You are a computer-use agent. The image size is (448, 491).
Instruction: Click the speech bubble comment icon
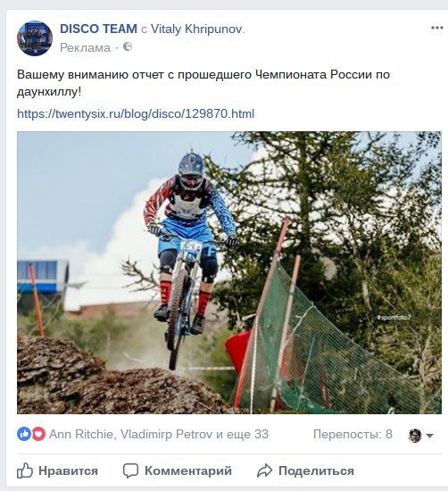[130, 470]
